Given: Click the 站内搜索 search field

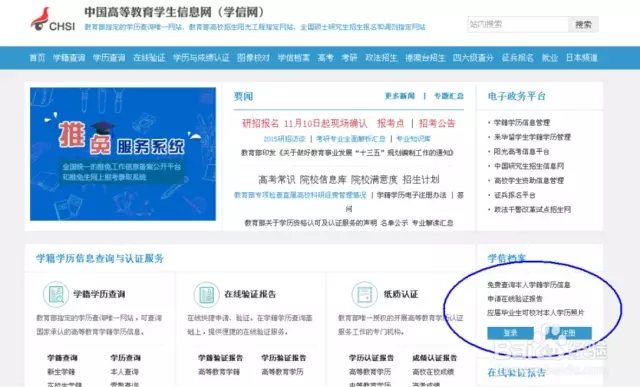Looking at the screenshot, I should pyautogui.click(x=518, y=24).
